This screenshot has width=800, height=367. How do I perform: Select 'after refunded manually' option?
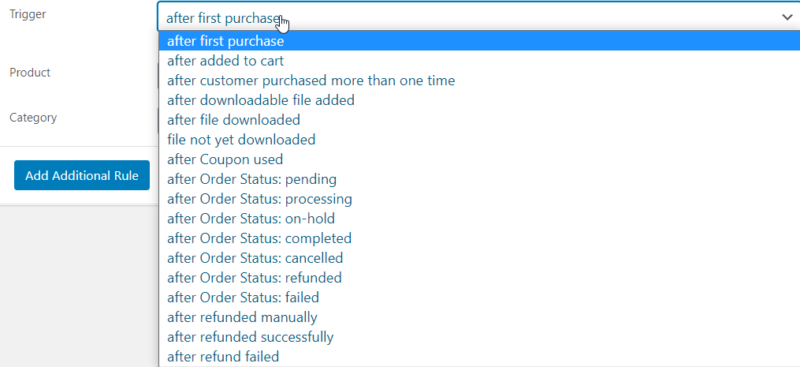479,317
